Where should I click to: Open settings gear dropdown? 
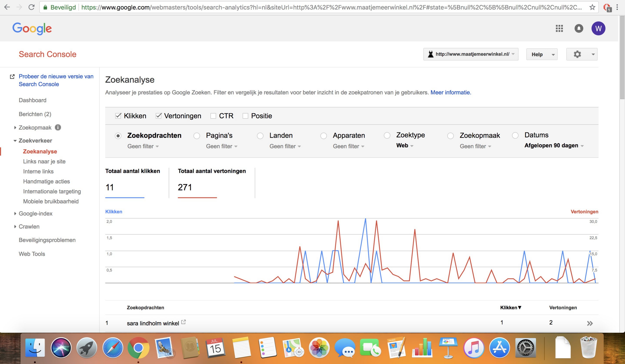pyautogui.click(x=582, y=54)
